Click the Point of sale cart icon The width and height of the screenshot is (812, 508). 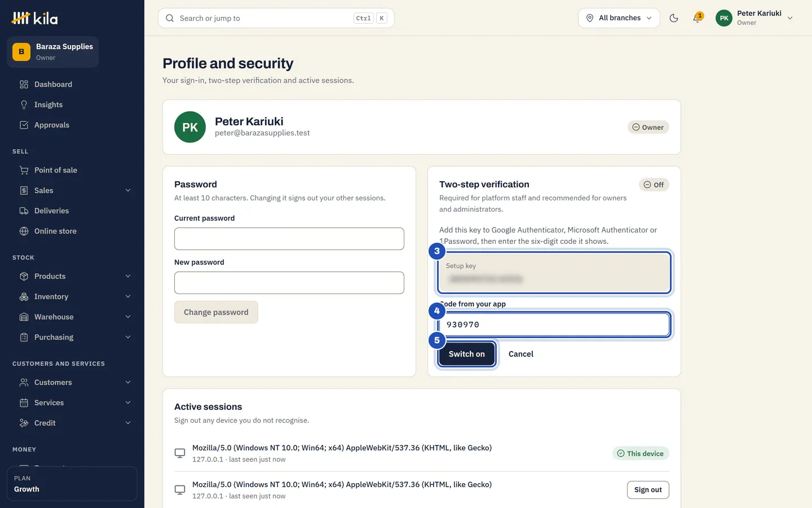24,170
